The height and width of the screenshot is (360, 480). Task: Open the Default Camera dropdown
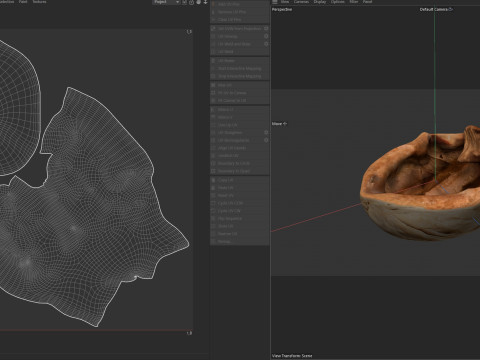(436, 9)
